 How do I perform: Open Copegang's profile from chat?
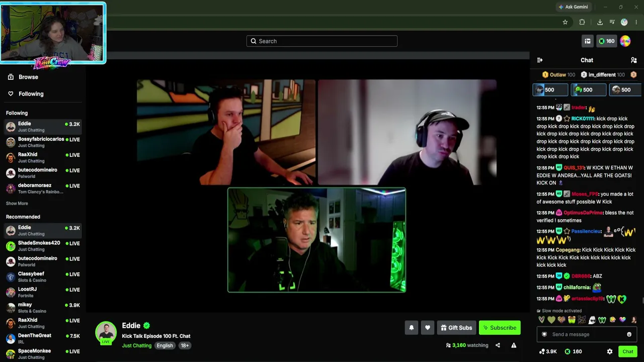click(x=568, y=250)
